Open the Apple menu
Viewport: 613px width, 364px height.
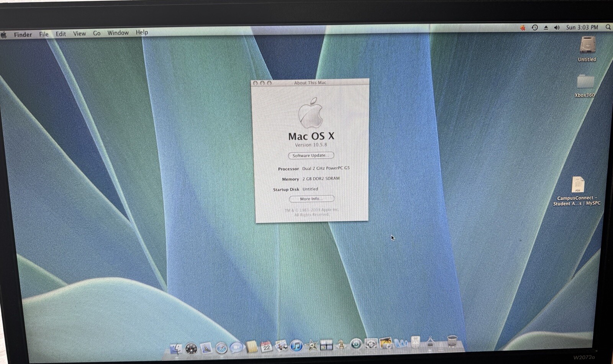[x=4, y=35]
